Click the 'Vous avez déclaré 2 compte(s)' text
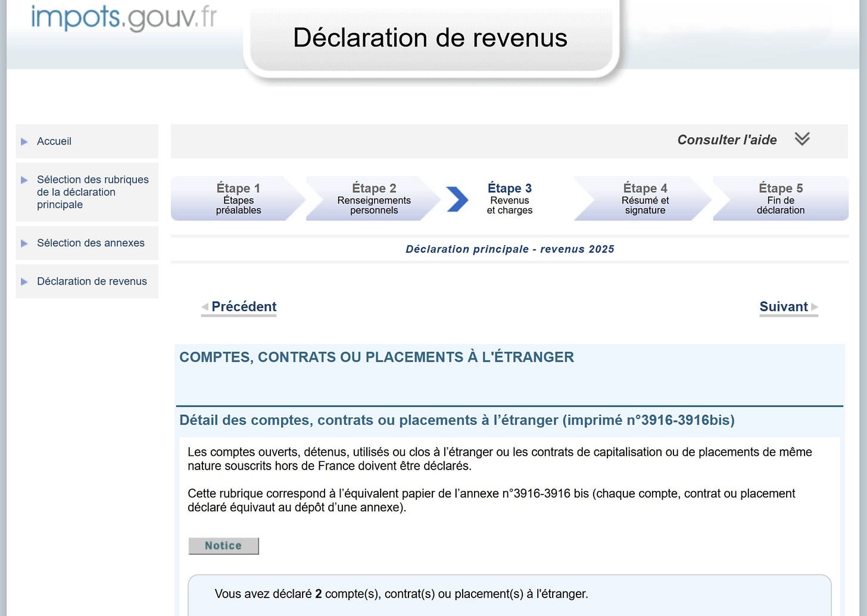867x616 pixels. tap(401, 594)
